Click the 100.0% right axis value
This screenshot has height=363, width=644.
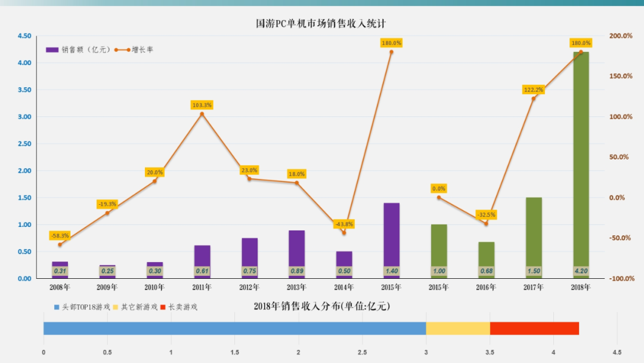pos(621,117)
